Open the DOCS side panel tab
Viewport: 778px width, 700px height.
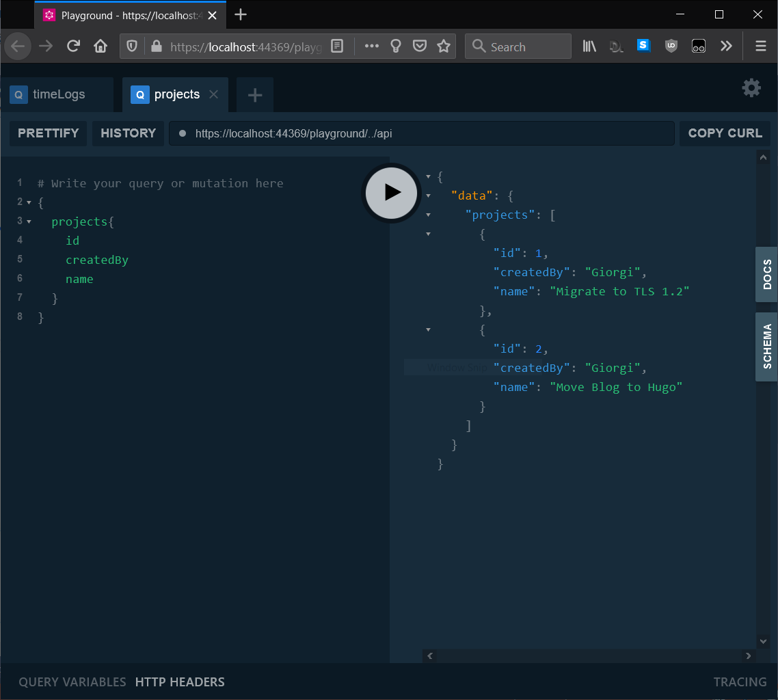[766, 274]
